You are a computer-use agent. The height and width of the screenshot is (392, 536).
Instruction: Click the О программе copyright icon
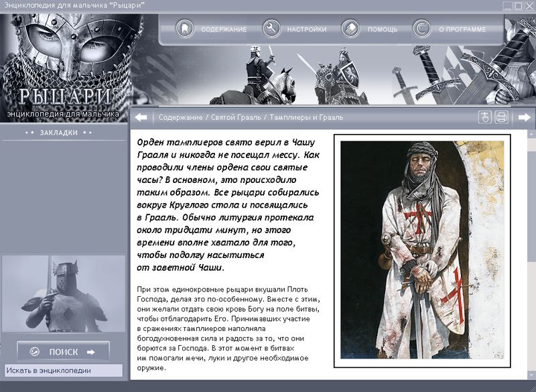click(x=421, y=29)
